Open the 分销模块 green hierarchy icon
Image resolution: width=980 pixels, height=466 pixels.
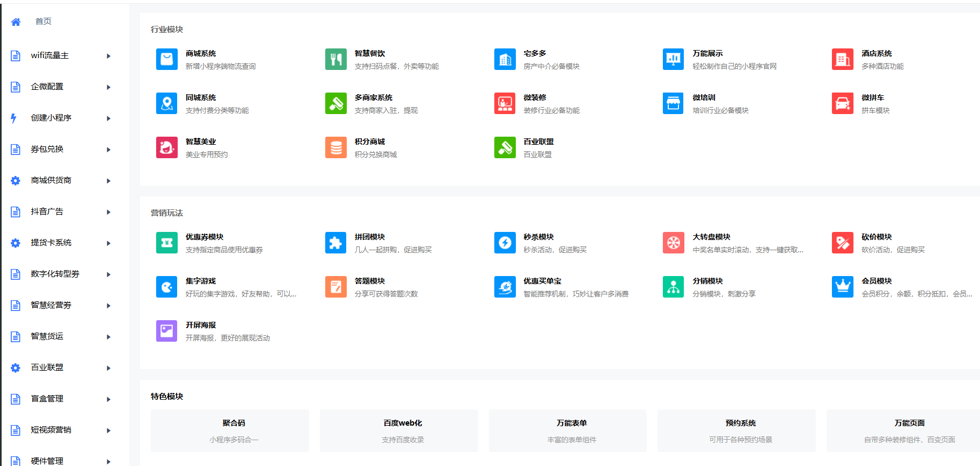pyautogui.click(x=674, y=287)
